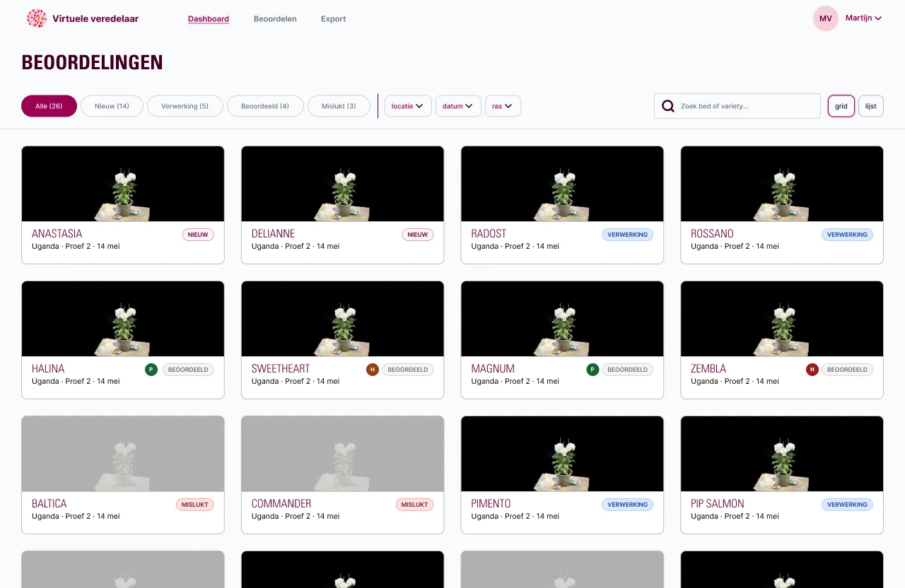The height and width of the screenshot is (588, 905).
Task: Filter by Verwerking (5)
Action: coord(185,106)
